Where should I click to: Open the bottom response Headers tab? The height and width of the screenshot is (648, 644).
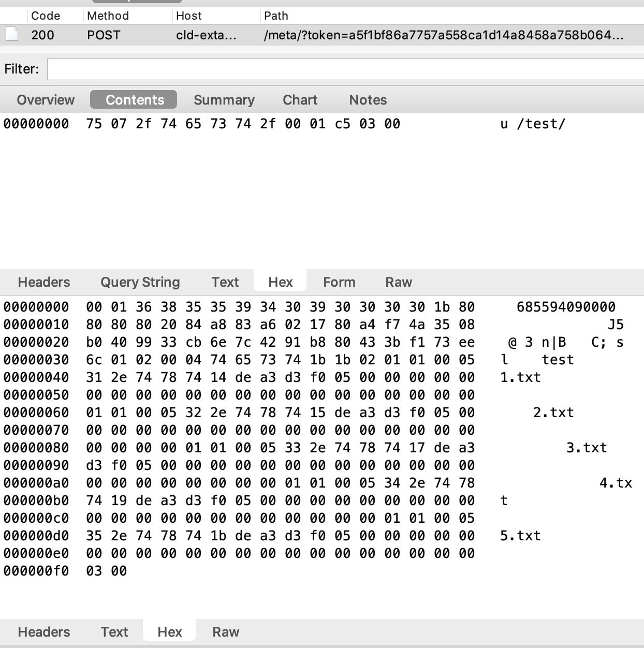coord(44,632)
